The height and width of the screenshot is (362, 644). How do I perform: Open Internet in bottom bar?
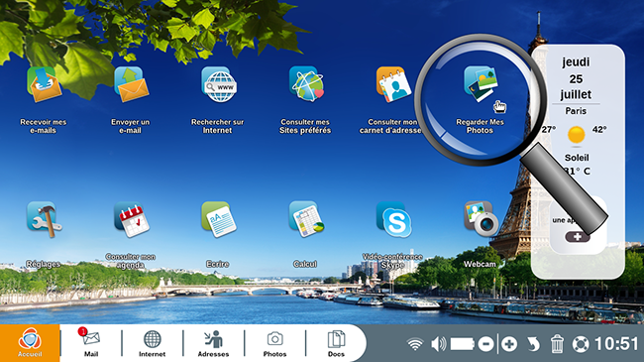pyautogui.click(x=152, y=343)
